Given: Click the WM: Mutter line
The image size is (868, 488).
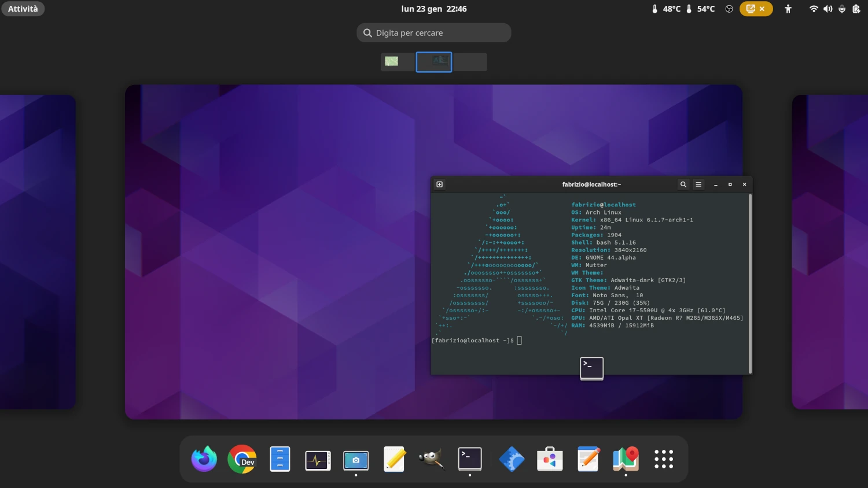Looking at the screenshot, I should 589,265.
